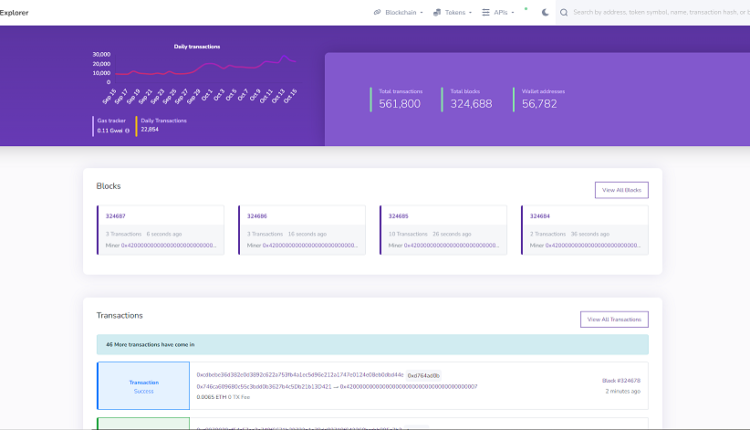This screenshot has height=430, width=750.
Task: Click the list icon beside APIs
Action: point(486,13)
